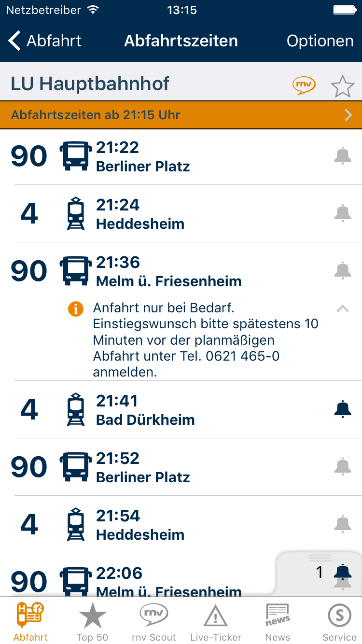Tap tram icon for 21:24 Heddesheim

point(75,213)
